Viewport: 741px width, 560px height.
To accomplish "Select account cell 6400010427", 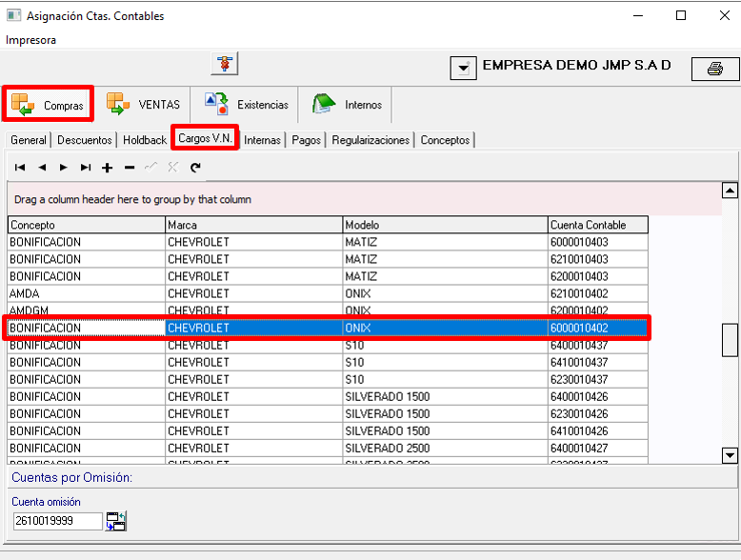I will point(598,448).
